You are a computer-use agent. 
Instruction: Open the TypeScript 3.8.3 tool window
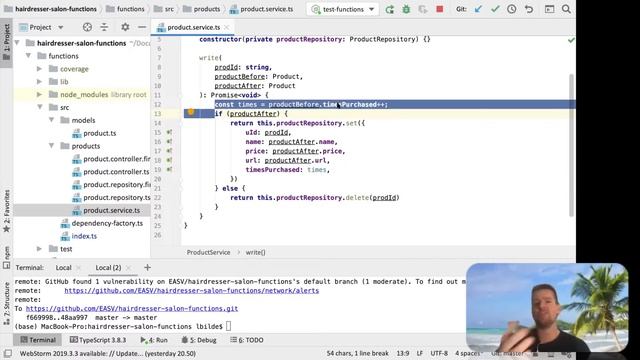(x=98, y=340)
